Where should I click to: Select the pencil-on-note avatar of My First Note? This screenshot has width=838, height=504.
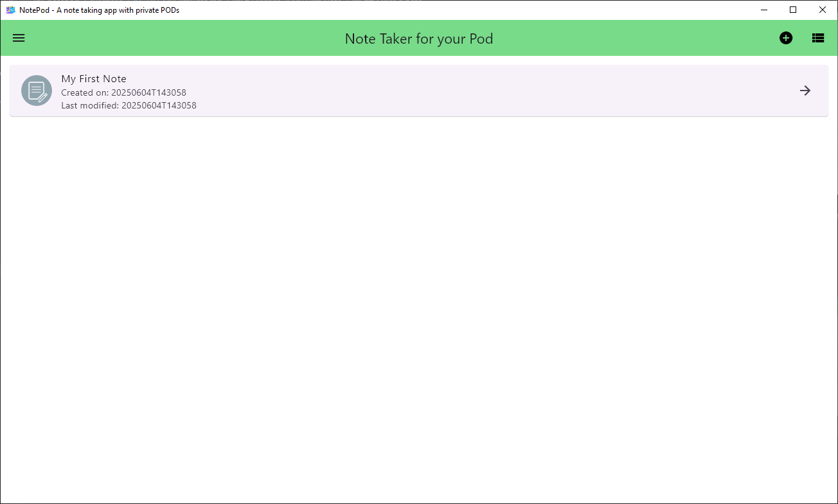[x=36, y=91]
